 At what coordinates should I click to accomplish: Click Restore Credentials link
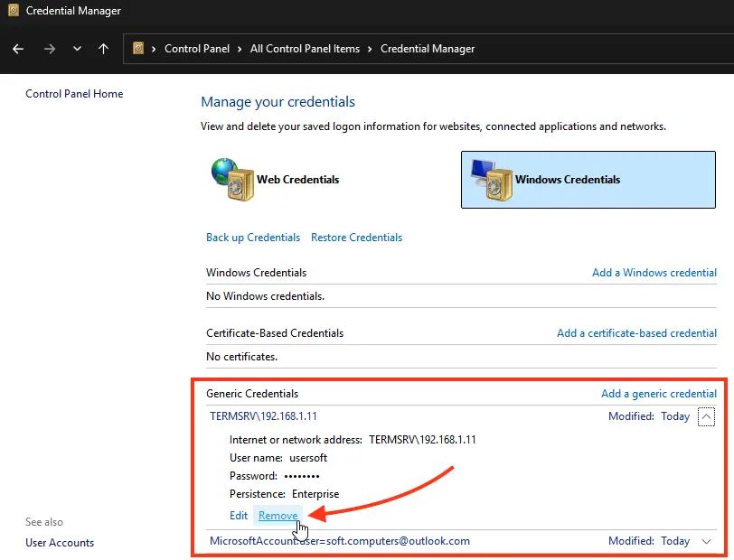[x=356, y=238]
